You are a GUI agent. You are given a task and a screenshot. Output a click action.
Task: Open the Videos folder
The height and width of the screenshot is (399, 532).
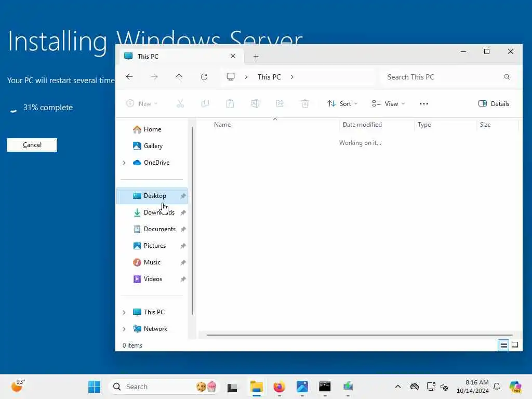pyautogui.click(x=152, y=279)
